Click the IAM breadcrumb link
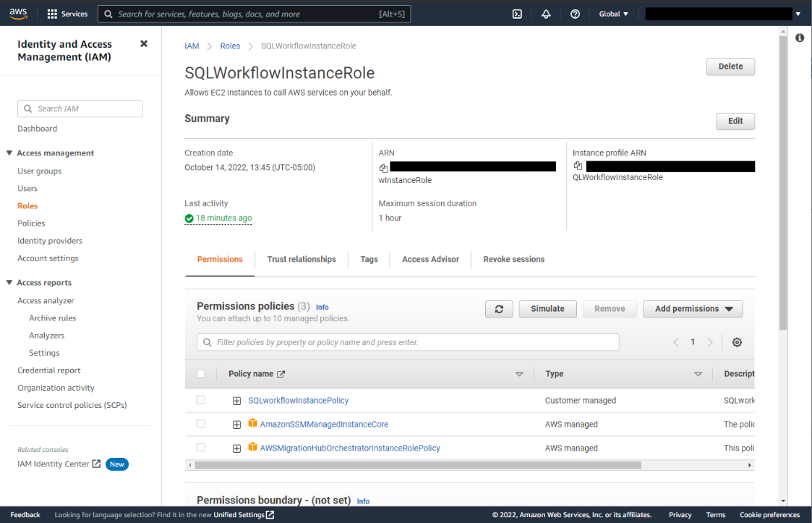812x523 pixels. click(192, 46)
